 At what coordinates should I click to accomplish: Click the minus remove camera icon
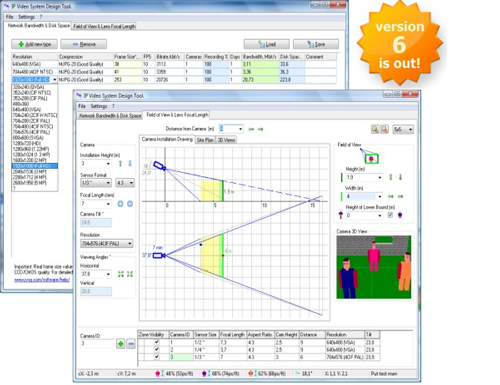pyautogui.click(x=131, y=344)
